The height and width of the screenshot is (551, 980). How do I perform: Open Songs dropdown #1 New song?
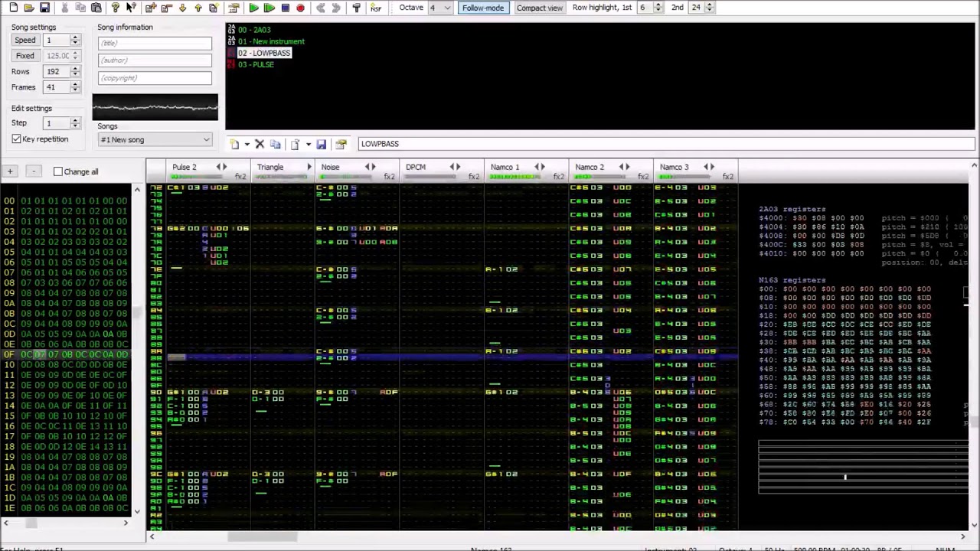[155, 140]
